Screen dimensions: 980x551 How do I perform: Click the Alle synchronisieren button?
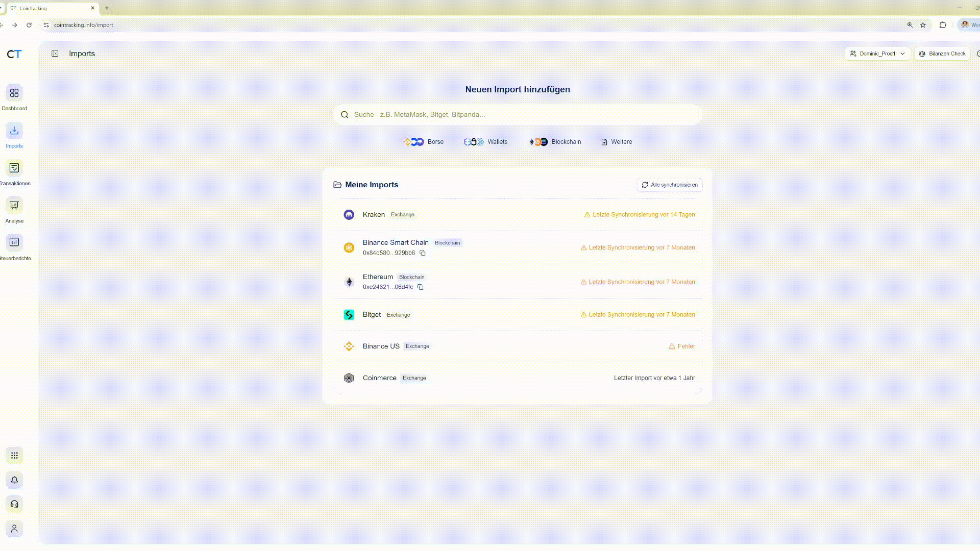[670, 185]
